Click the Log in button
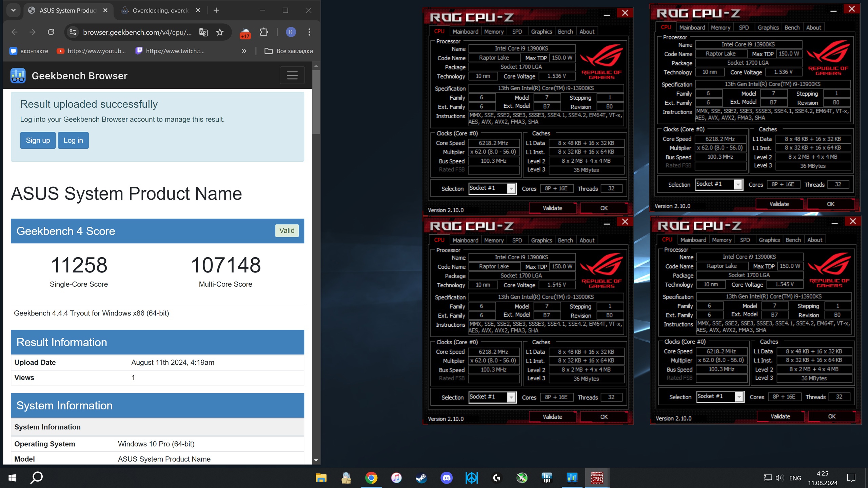The image size is (868, 488). (73, 140)
